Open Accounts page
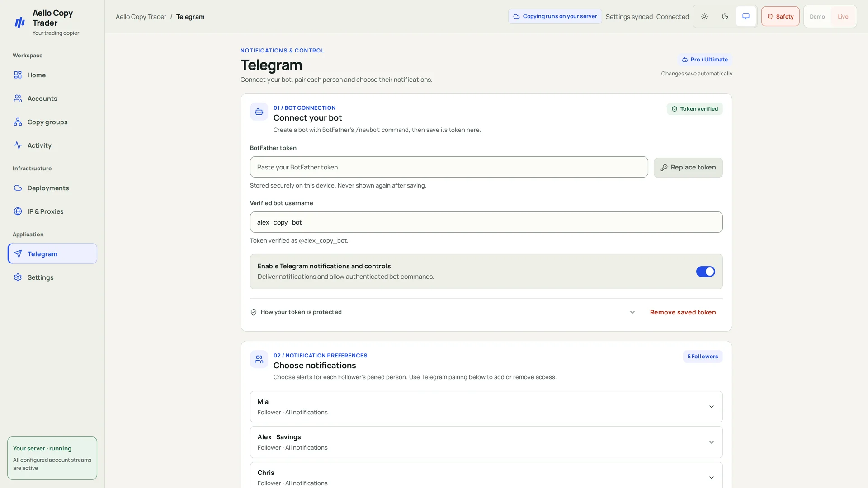This screenshot has height=488, width=868. (52, 99)
